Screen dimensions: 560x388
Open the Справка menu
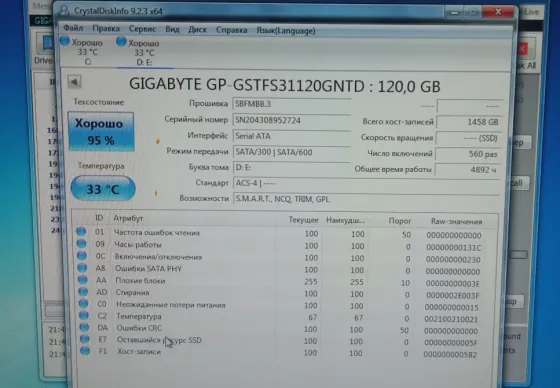pyautogui.click(x=231, y=30)
